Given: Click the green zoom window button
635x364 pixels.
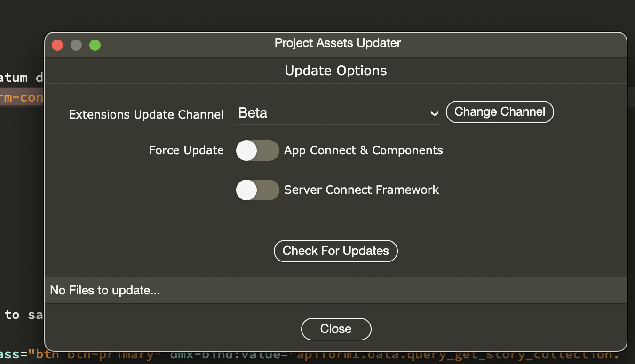Looking at the screenshot, I should click(95, 45).
